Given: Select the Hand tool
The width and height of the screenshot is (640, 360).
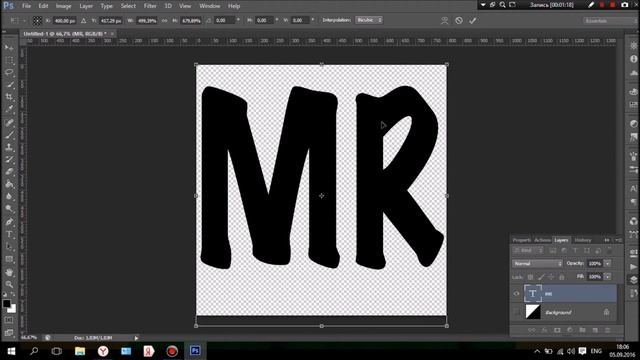Looking at the screenshot, I should pyautogui.click(x=9, y=272).
